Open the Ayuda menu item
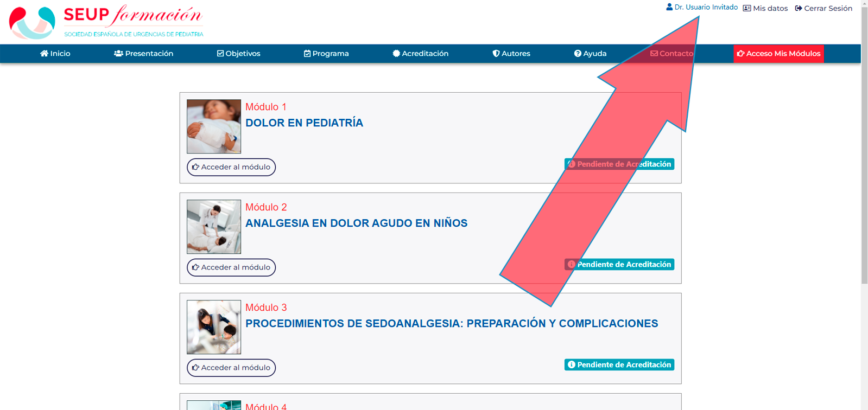Viewport: 868px width, 410px height. [591, 54]
